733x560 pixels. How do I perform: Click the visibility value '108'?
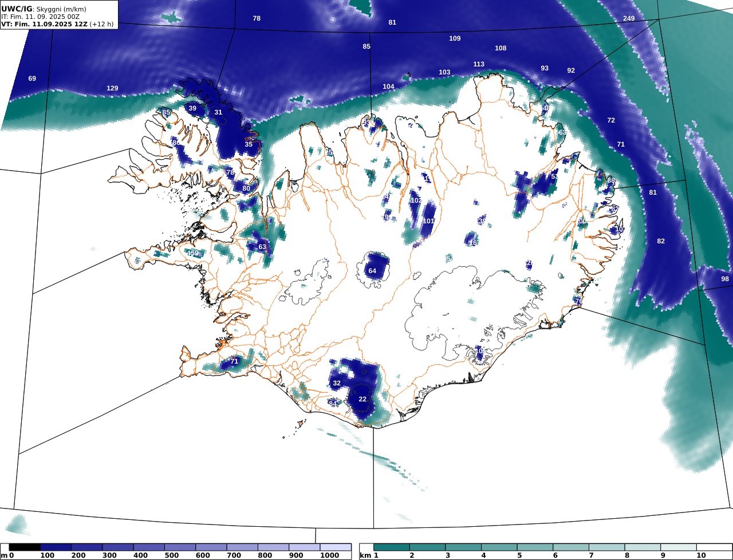(501, 48)
